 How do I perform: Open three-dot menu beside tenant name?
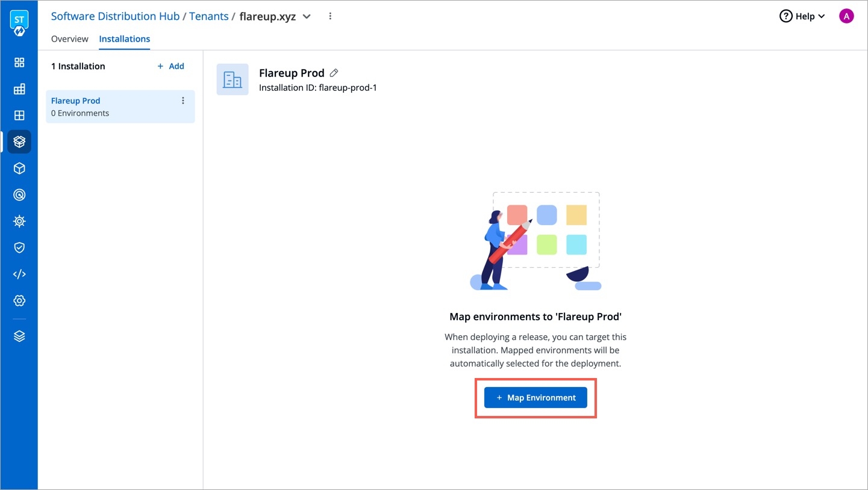[x=330, y=16]
